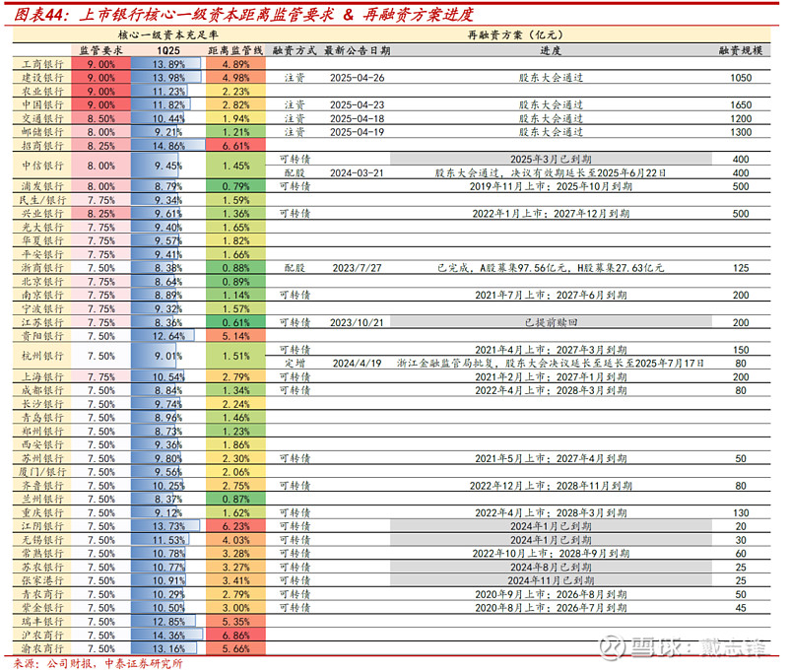Viewport: 788px width, 672px height.
Task: Select the 1Q25 column header
Action: [x=165, y=48]
